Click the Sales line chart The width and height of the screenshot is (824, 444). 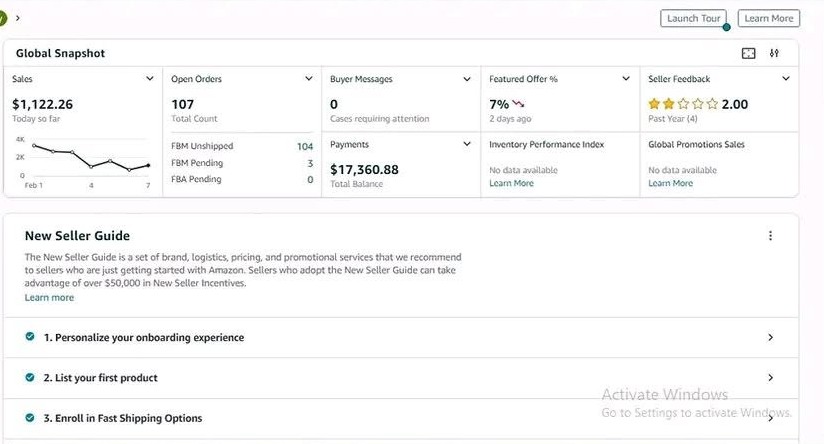(x=91, y=157)
